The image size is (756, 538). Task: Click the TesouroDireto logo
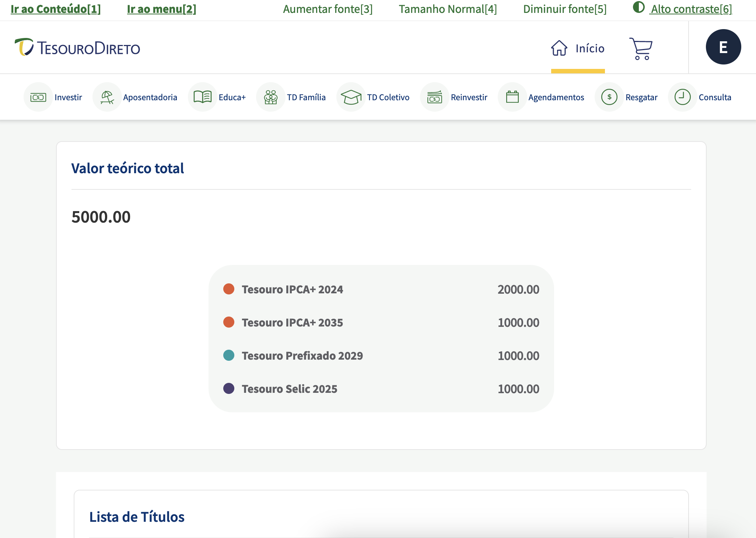(77, 48)
